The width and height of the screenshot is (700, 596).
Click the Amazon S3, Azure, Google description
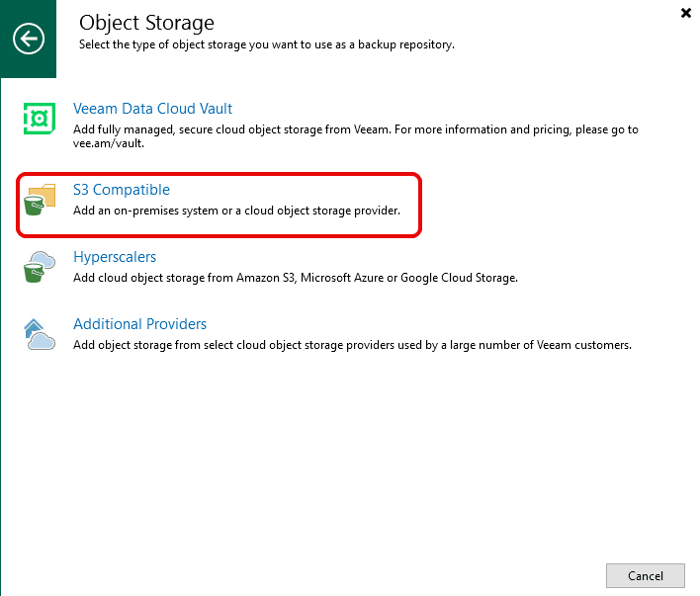click(x=295, y=278)
